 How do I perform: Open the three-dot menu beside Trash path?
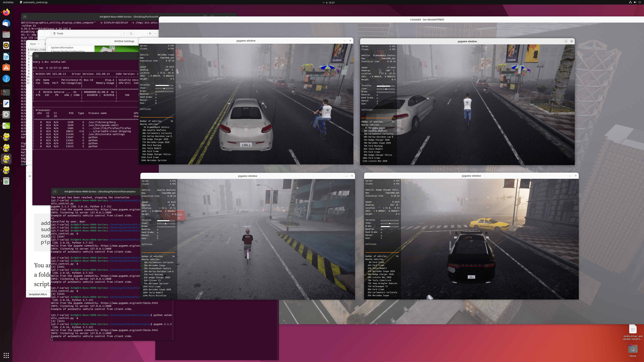tap(124, 34)
